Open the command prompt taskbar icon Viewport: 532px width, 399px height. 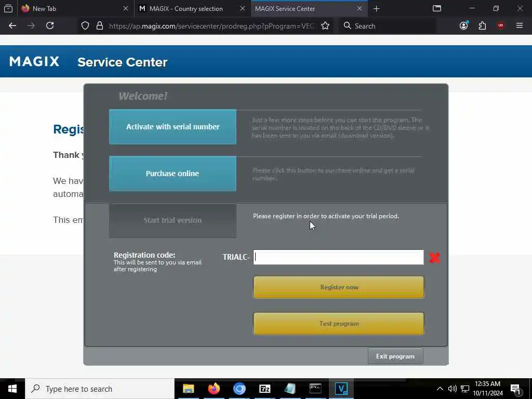click(315, 389)
